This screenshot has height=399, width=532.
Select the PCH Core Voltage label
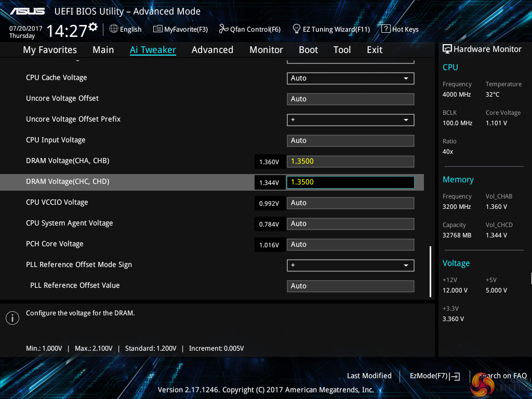point(55,244)
